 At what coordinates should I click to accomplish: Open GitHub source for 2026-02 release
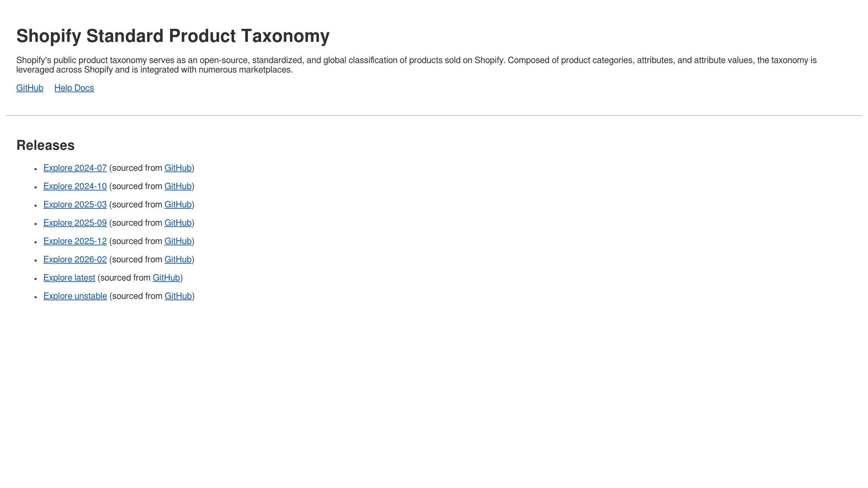pyautogui.click(x=178, y=259)
